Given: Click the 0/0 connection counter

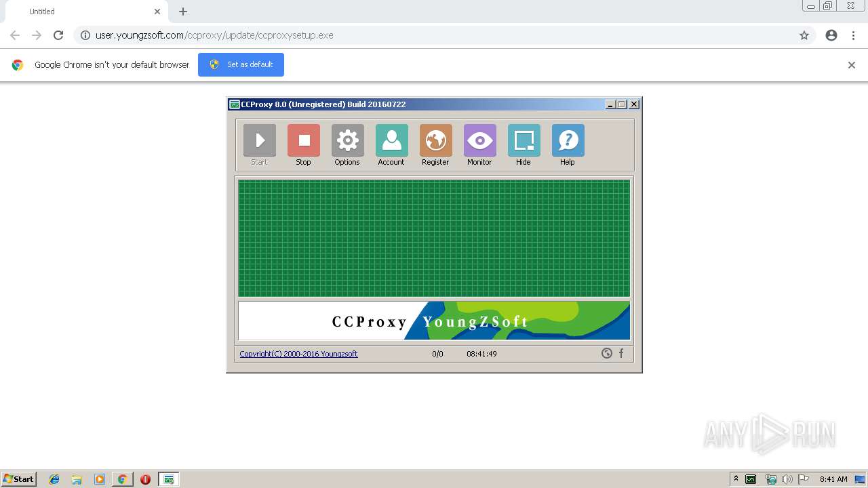Looking at the screenshot, I should click(x=437, y=354).
